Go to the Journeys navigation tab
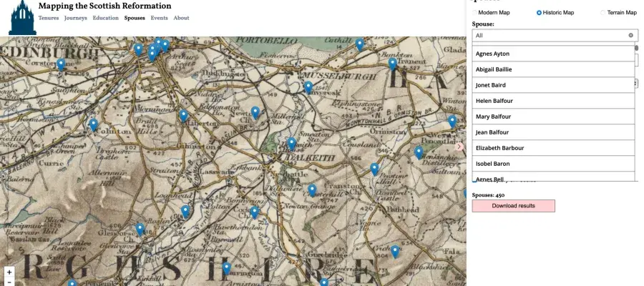644x286 pixels. (75, 18)
